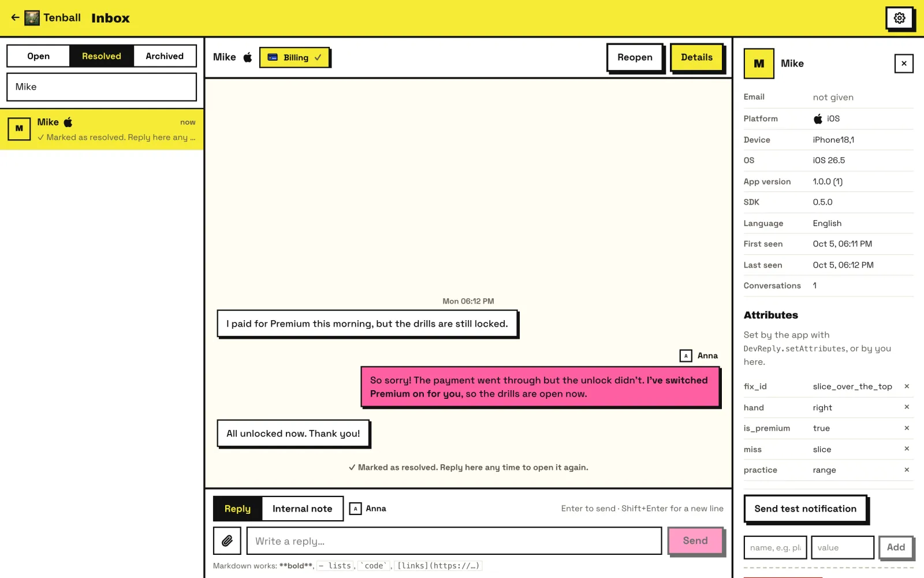924x578 pixels.
Task: Click the paperclip attachment button
Action: point(227,541)
